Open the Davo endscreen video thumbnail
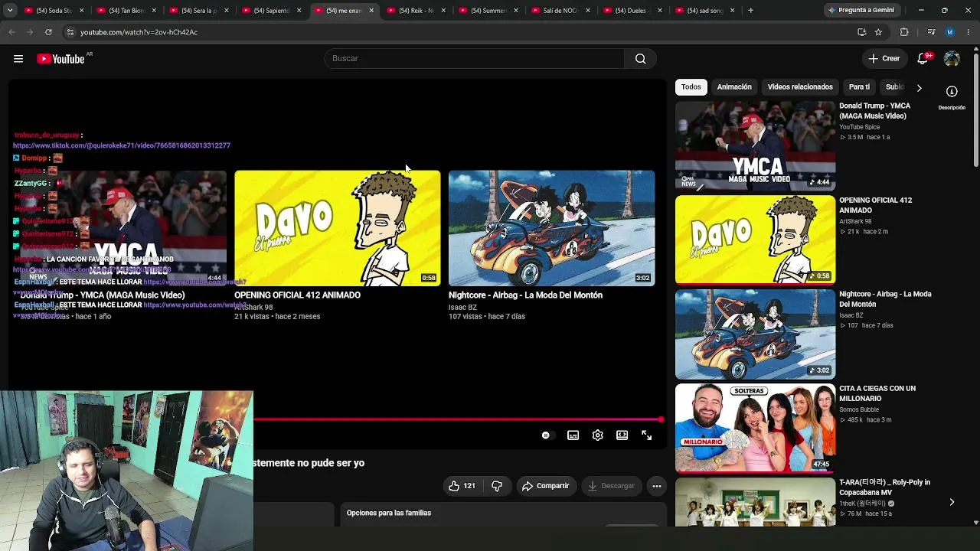Image resolution: width=980 pixels, height=551 pixels. [x=338, y=228]
